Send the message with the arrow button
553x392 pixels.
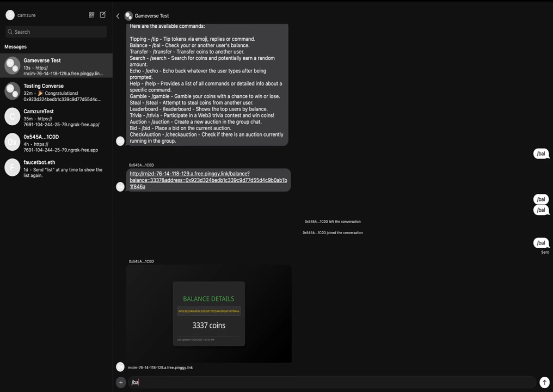point(544,383)
